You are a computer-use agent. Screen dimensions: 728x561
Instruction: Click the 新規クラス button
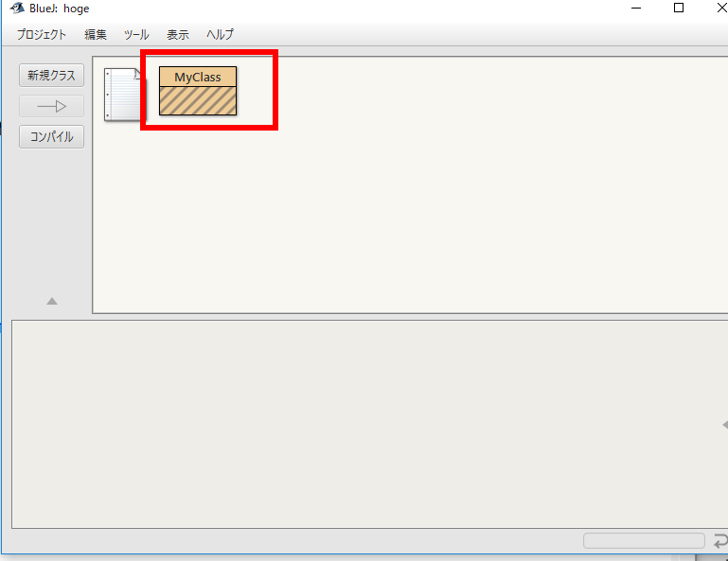coord(51,75)
